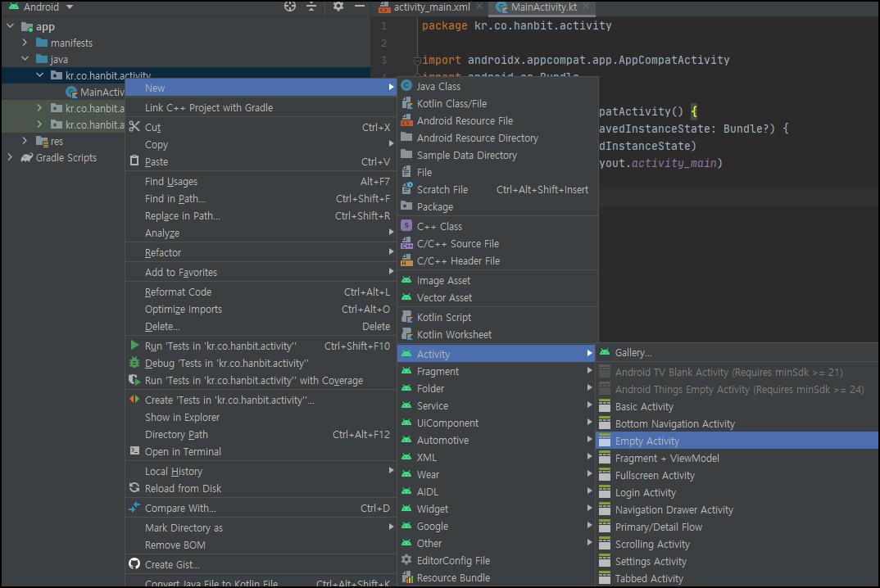Open the Mark Directory as submenu

coord(261,528)
